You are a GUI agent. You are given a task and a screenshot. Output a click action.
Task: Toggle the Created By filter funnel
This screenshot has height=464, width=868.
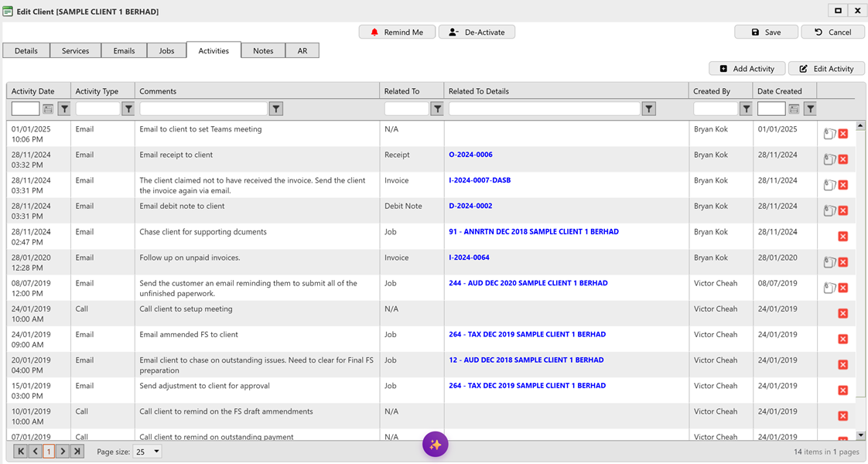pos(746,108)
